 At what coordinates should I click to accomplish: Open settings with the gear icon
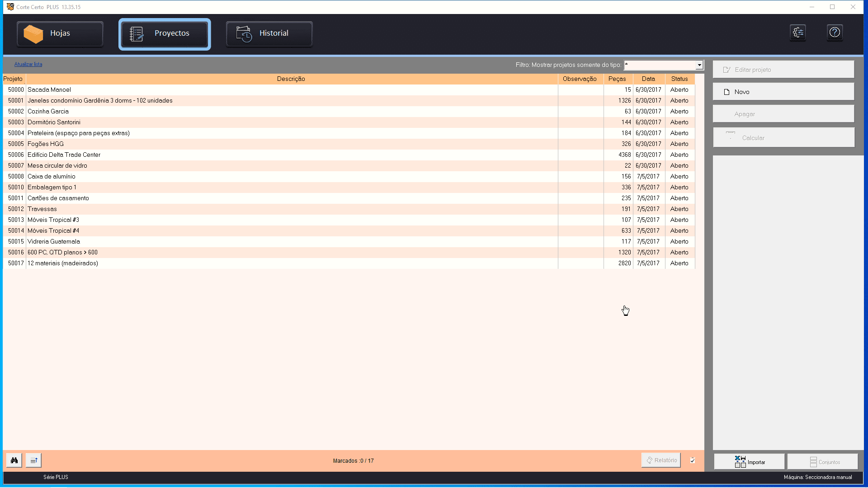pos(798,33)
